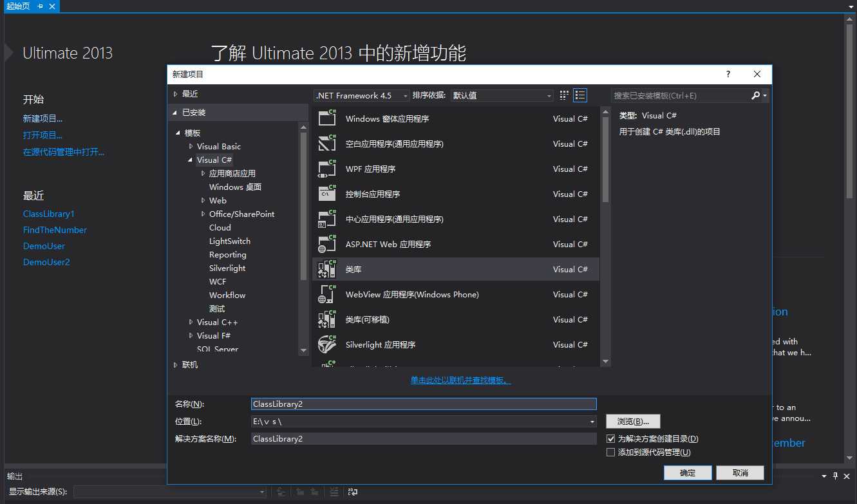
Task: Expand the 联机 section
Action: click(175, 365)
